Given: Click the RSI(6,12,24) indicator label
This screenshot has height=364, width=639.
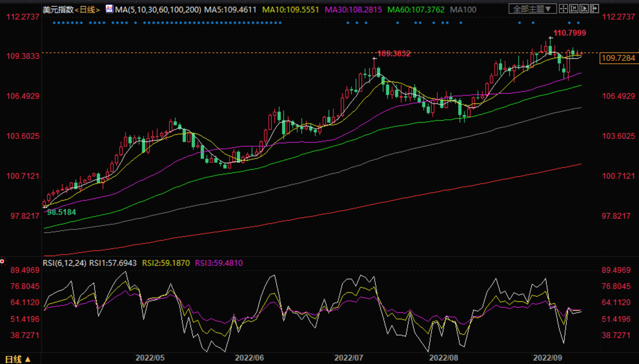Looking at the screenshot, I should [65, 263].
